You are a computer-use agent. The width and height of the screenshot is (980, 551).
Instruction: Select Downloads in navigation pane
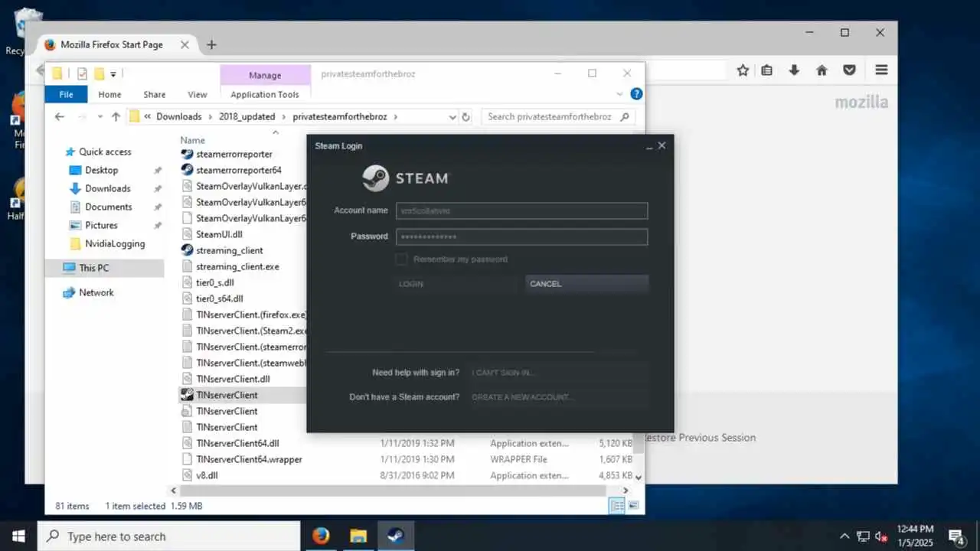click(107, 188)
